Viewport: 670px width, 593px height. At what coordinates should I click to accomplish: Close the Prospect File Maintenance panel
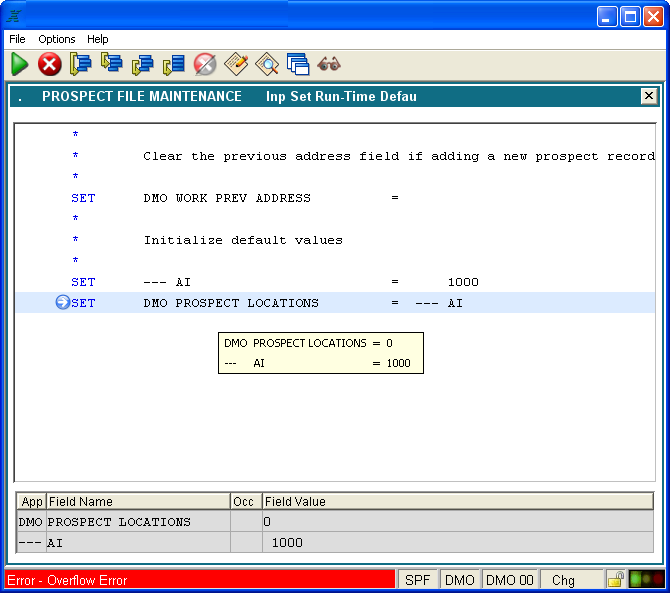click(x=649, y=96)
